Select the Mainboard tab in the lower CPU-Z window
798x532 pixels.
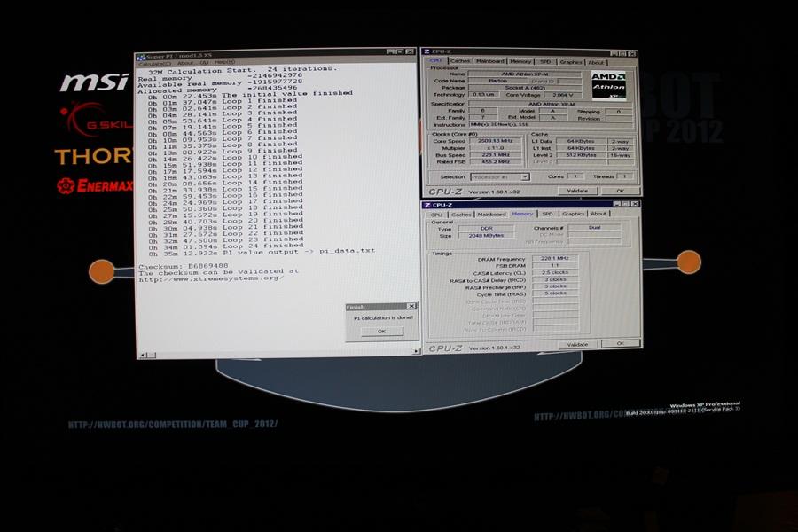click(x=491, y=215)
